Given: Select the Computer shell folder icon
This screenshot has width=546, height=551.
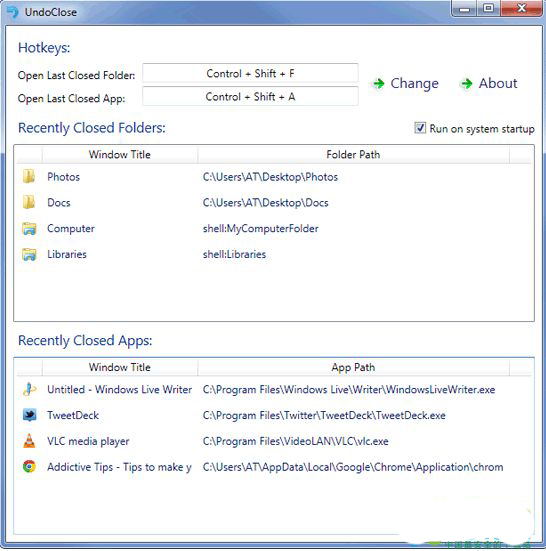Looking at the screenshot, I should [x=29, y=228].
